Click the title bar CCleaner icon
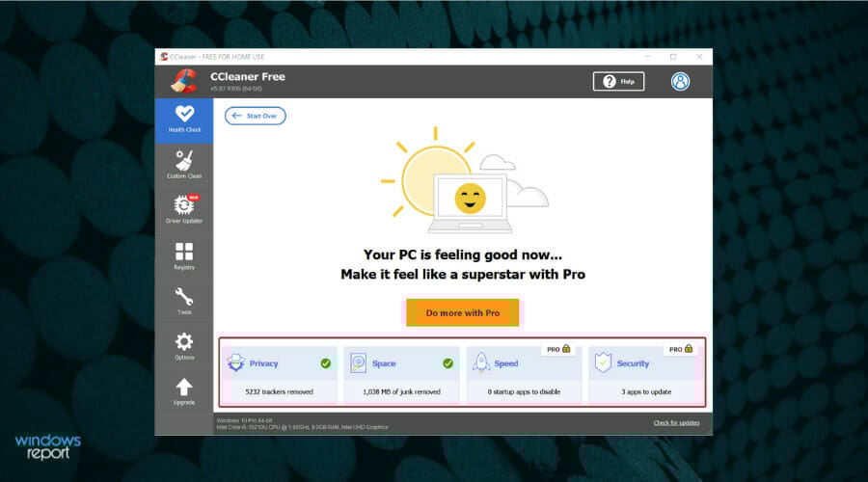This screenshot has height=482, width=868. click(164, 57)
